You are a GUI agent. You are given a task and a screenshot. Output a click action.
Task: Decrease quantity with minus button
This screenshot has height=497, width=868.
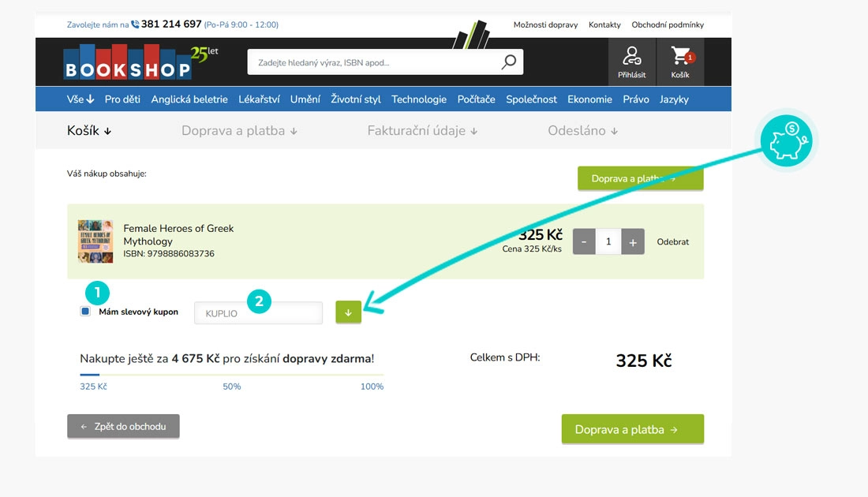(x=584, y=242)
